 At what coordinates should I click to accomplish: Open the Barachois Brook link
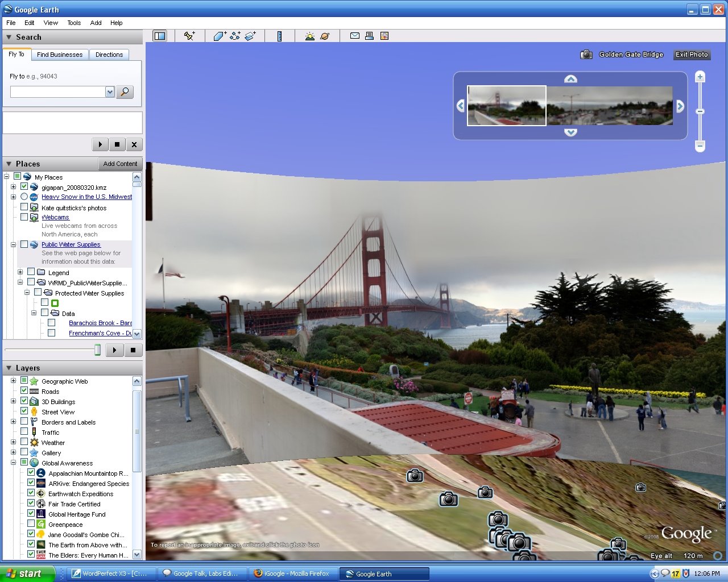(x=100, y=323)
